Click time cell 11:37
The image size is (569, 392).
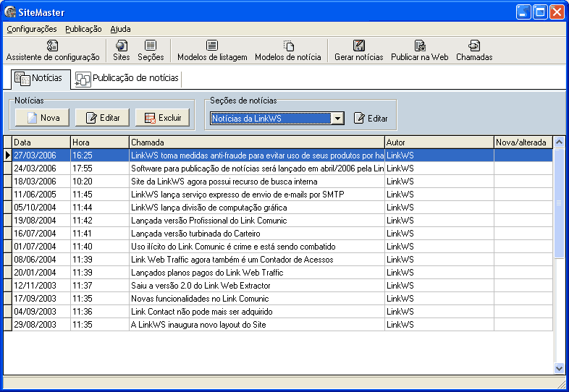[100, 286]
